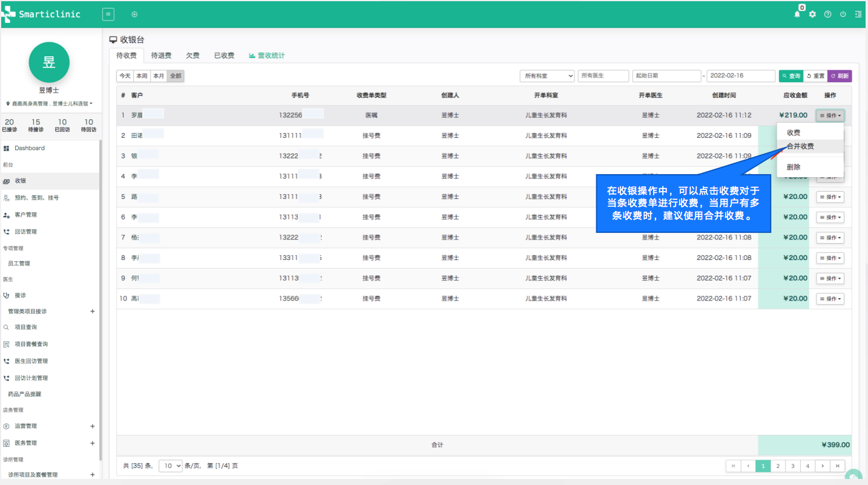Click the 项目套餐查询 icon
Viewport: 868px width, 485px height.
tap(6, 344)
